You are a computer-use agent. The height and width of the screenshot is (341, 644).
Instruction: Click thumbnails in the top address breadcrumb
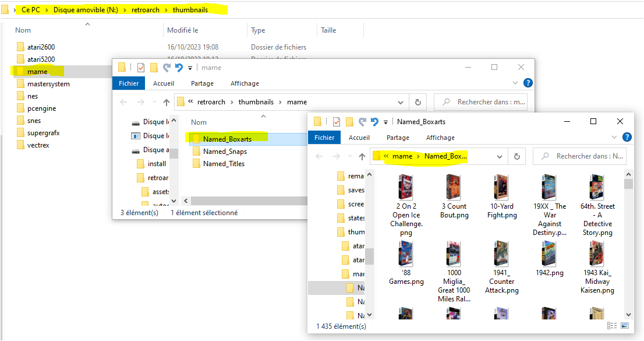(x=190, y=10)
